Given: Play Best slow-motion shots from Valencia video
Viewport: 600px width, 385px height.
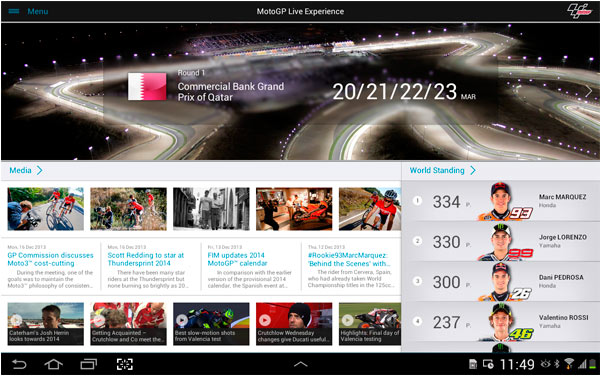Looking at the screenshot, I should click(211, 324).
